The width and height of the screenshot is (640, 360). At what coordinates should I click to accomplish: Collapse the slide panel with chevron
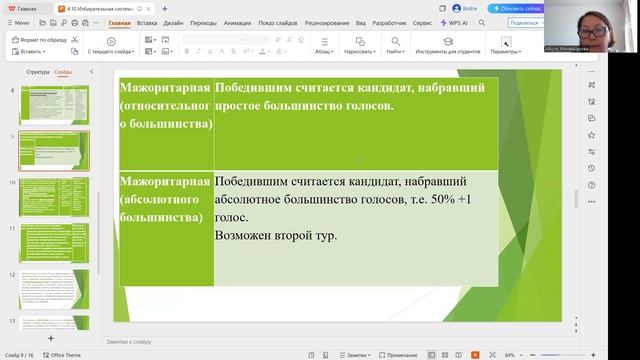pos(91,71)
